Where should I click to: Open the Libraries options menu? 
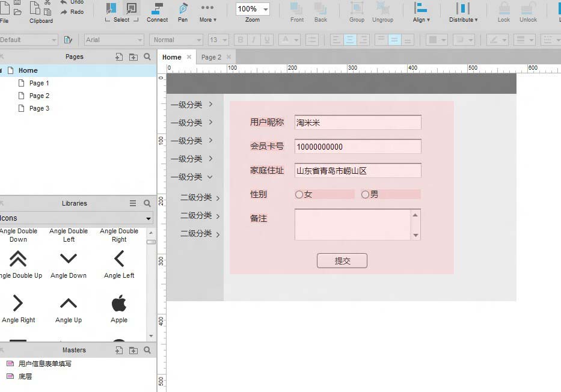click(133, 203)
